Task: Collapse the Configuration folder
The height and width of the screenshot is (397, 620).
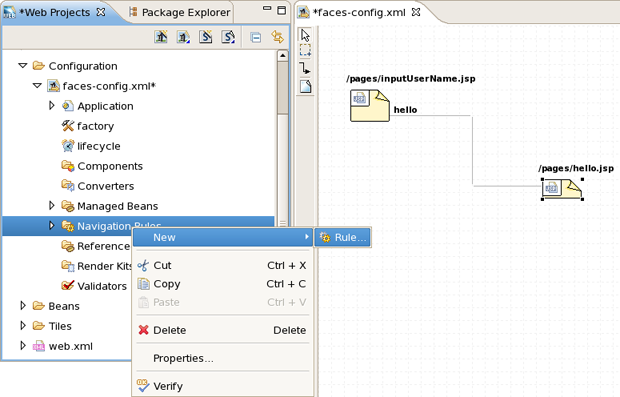Action: (x=23, y=65)
